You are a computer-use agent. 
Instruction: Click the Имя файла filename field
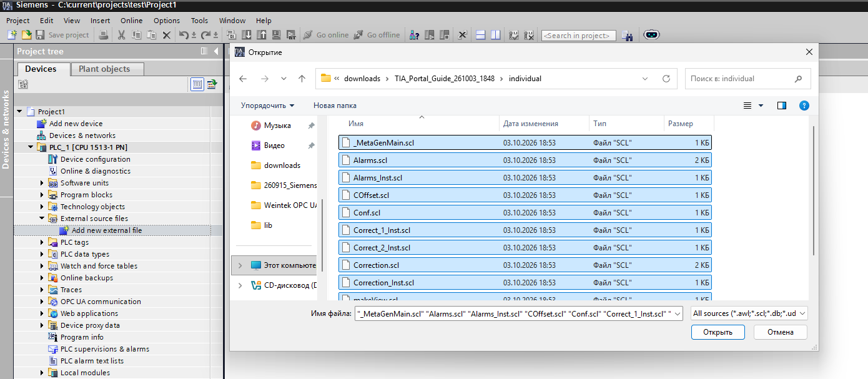(519, 313)
